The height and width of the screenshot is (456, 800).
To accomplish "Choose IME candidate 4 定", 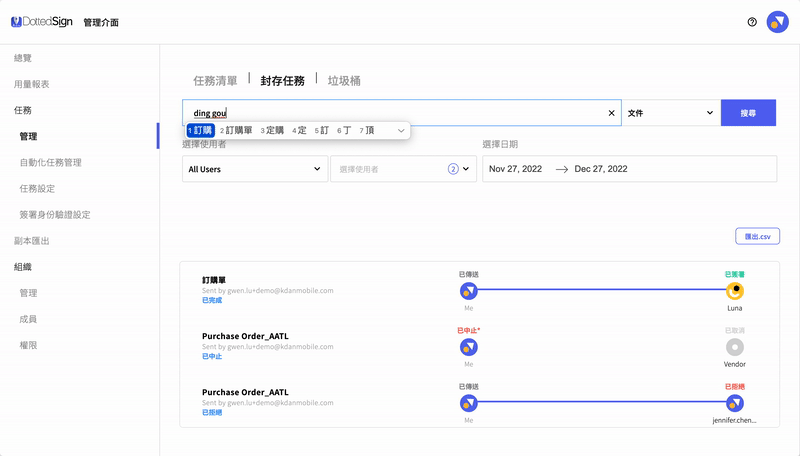I will coord(299,131).
